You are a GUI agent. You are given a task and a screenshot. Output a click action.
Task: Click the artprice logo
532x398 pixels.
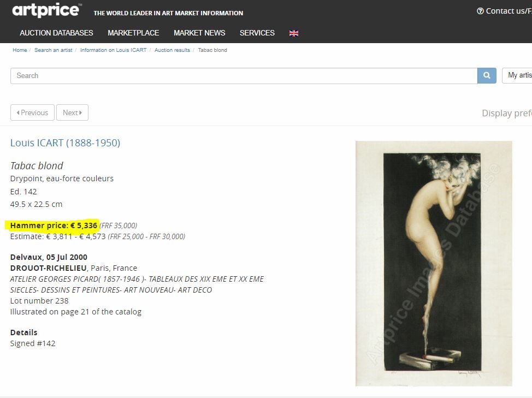point(47,10)
